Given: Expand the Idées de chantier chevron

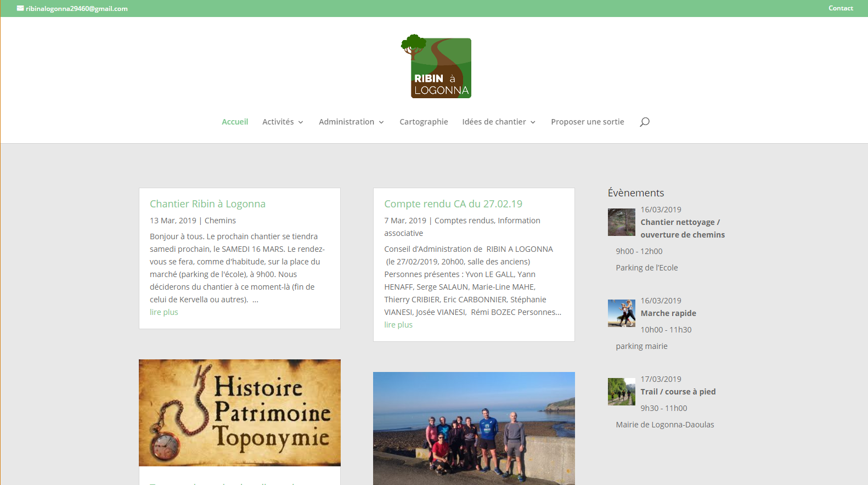Looking at the screenshot, I should click(x=533, y=122).
